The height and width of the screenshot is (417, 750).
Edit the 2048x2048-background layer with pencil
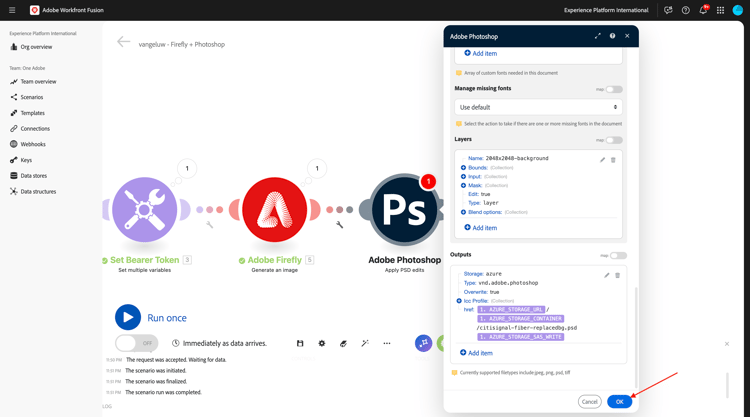(602, 160)
